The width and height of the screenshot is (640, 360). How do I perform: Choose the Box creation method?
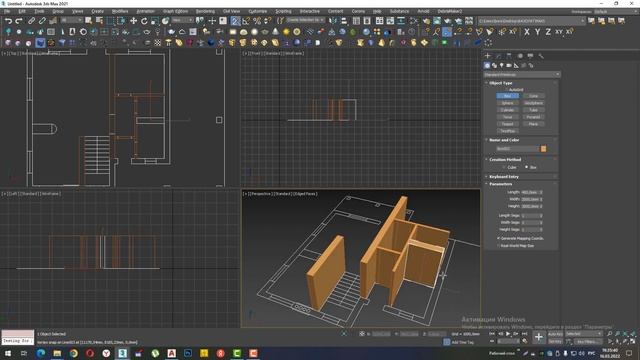[x=527, y=167]
